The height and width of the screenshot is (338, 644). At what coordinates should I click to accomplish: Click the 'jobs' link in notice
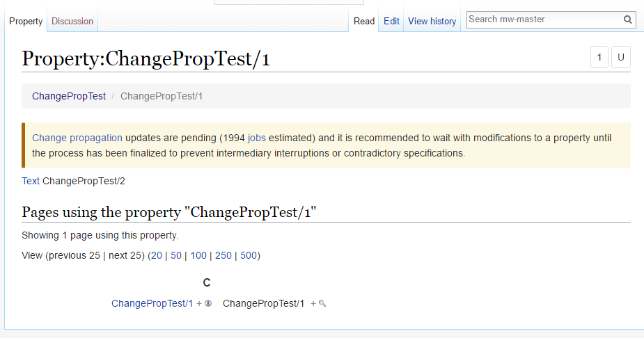[257, 138]
